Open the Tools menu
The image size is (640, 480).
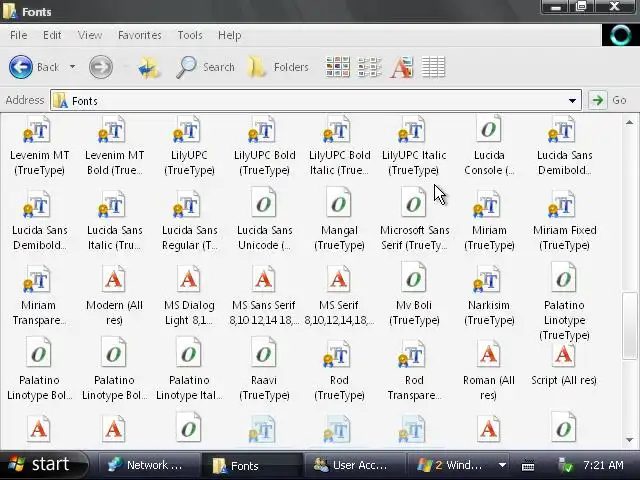coord(190,35)
